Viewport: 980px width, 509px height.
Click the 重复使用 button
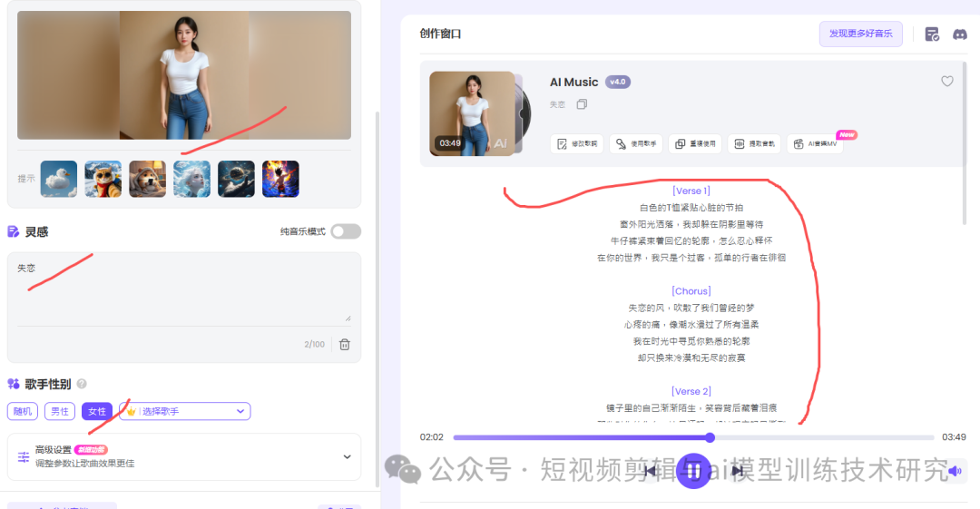coord(695,144)
